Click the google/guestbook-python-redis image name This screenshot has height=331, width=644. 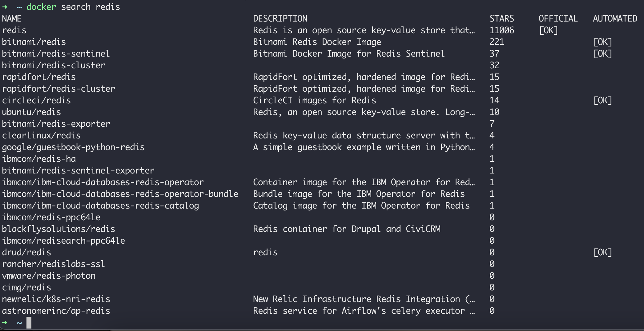pos(73,147)
